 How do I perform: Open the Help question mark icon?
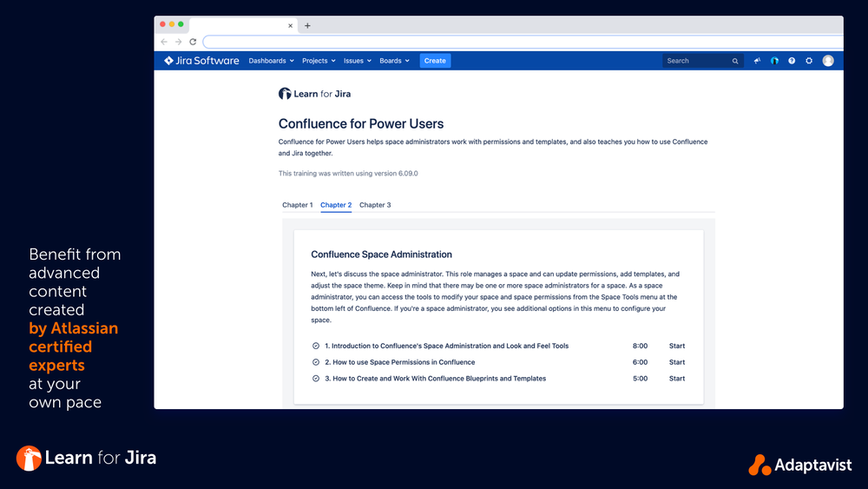[x=792, y=61]
